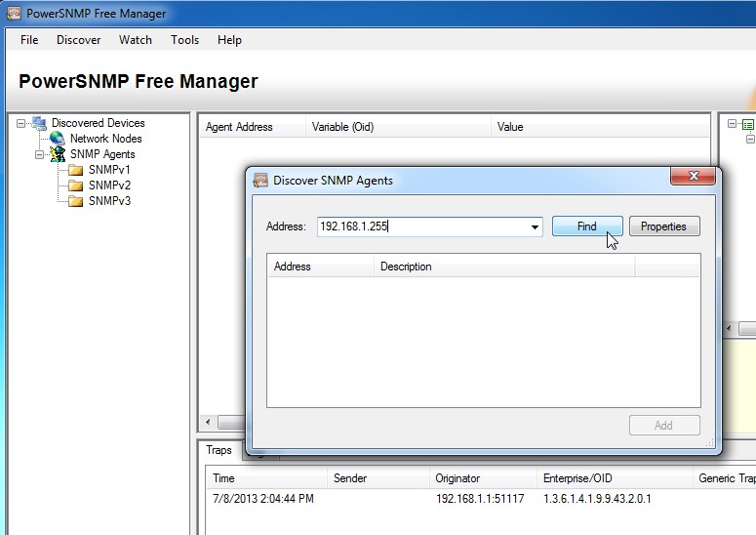Click the resize grip of the dialog
756x535 pixels.
coord(710,443)
